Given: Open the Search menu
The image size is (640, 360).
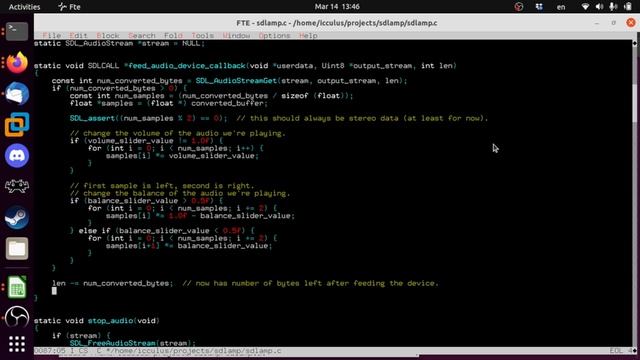Looking at the screenshot, I should (x=142, y=36).
